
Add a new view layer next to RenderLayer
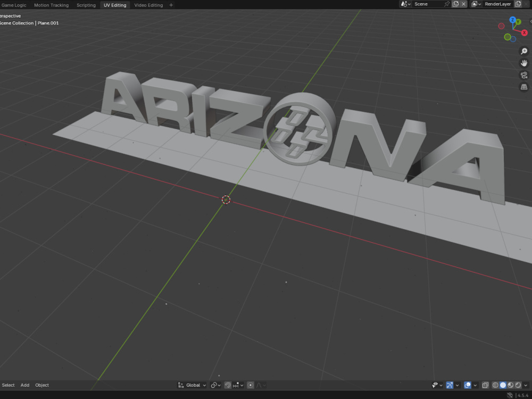point(518,4)
